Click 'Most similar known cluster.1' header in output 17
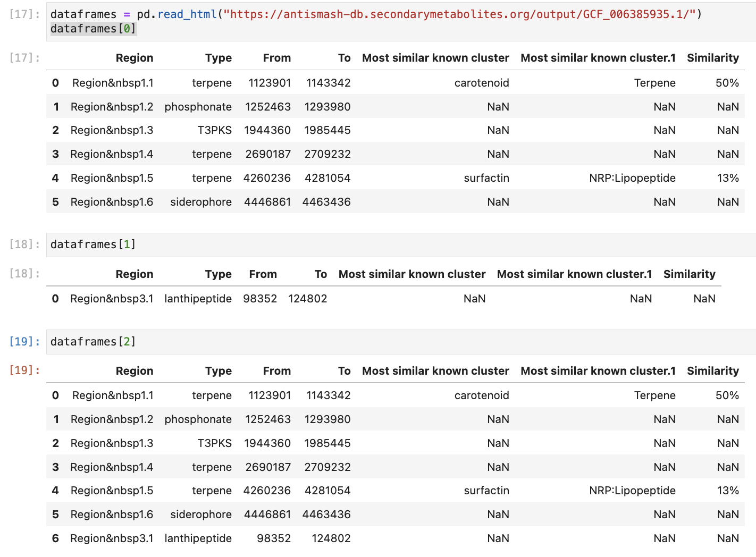 [x=598, y=58]
